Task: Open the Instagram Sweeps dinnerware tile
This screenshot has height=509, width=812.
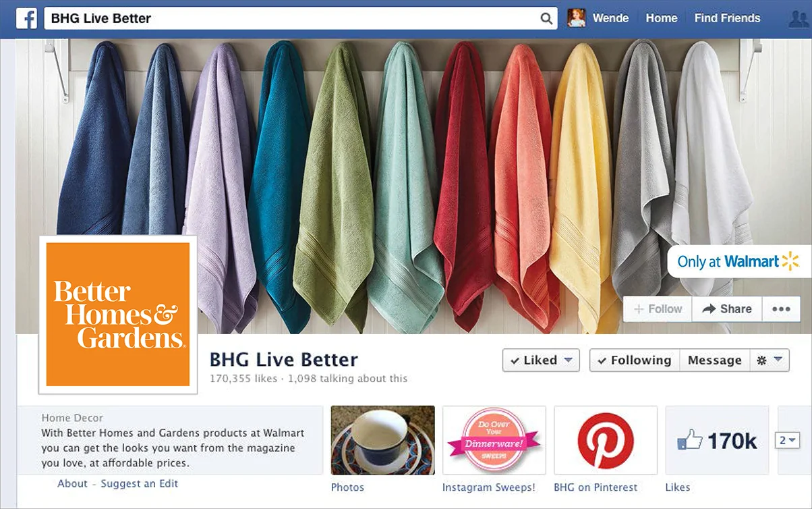Action: pyautogui.click(x=494, y=440)
